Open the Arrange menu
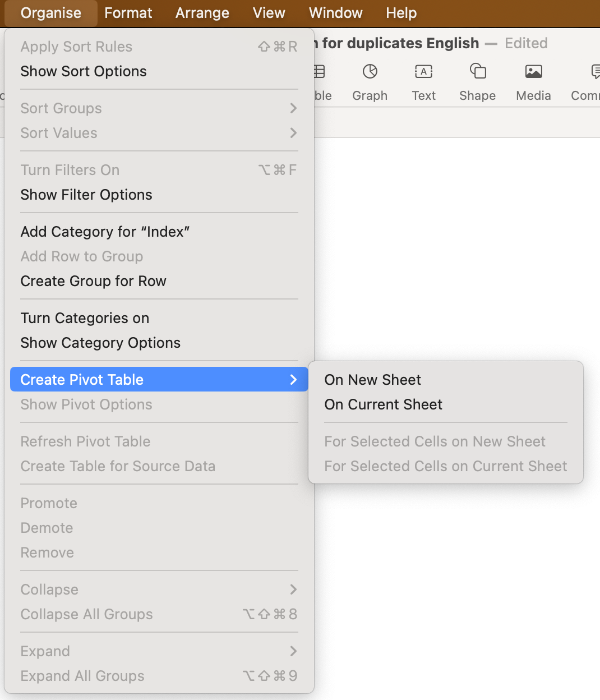Viewport: 600px width, 700px height. pos(202,13)
